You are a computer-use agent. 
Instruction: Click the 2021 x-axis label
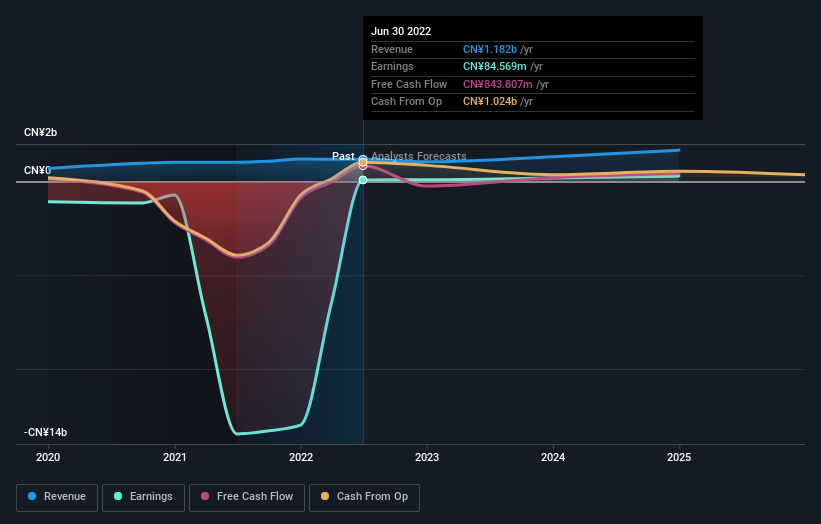click(174, 458)
